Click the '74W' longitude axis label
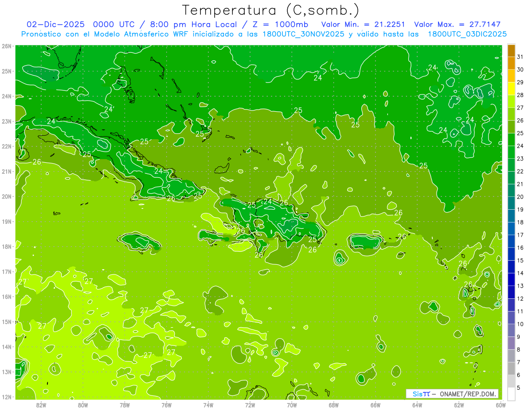This screenshot has width=532, height=411. tap(208, 404)
